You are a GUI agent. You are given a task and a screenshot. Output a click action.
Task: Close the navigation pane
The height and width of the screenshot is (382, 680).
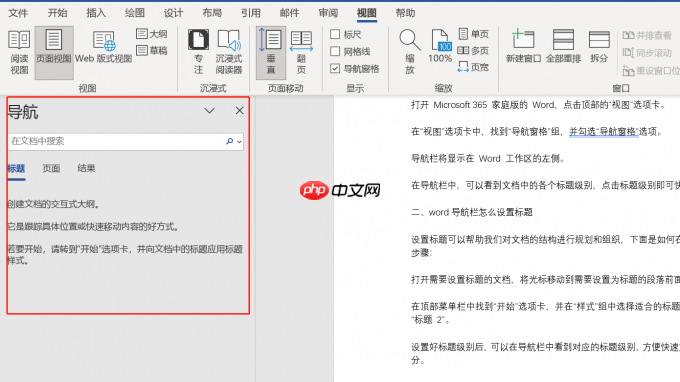[239, 111]
